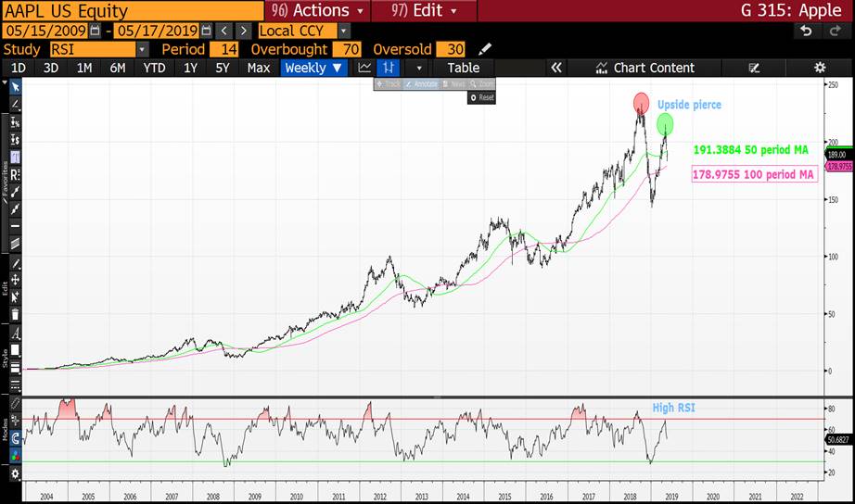This screenshot has width=855, height=504.
Task: Select the pencil edit tool
Action: pyautogui.click(x=15, y=264)
